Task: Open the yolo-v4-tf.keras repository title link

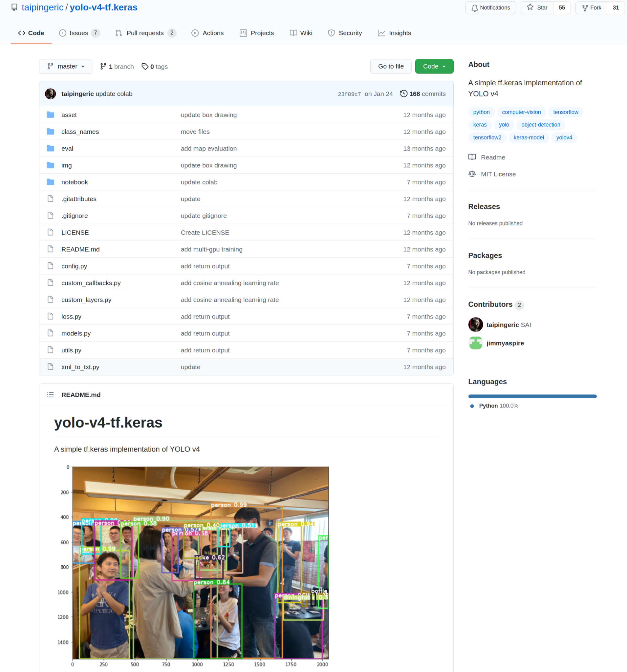Action: [x=103, y=8]
